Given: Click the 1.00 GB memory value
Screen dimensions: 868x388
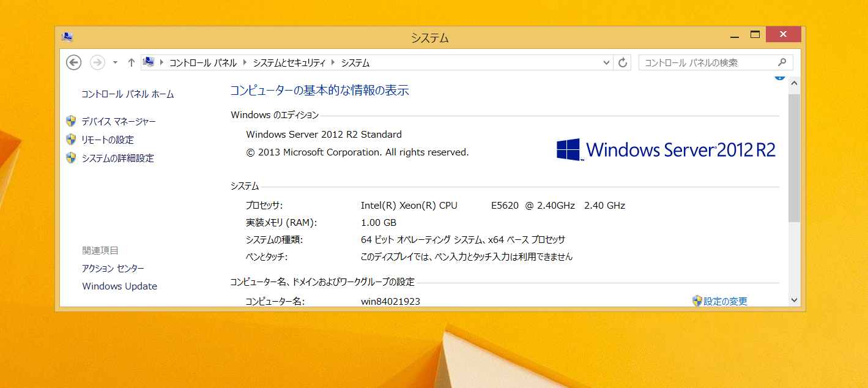Looking at the screenshot, I should click(x=379, y=223).
